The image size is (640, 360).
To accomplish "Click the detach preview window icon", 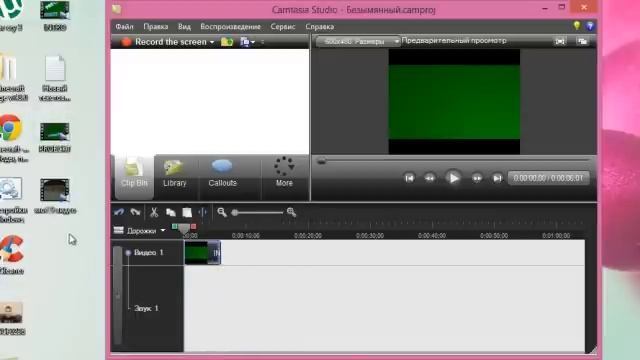I will 582,41.
